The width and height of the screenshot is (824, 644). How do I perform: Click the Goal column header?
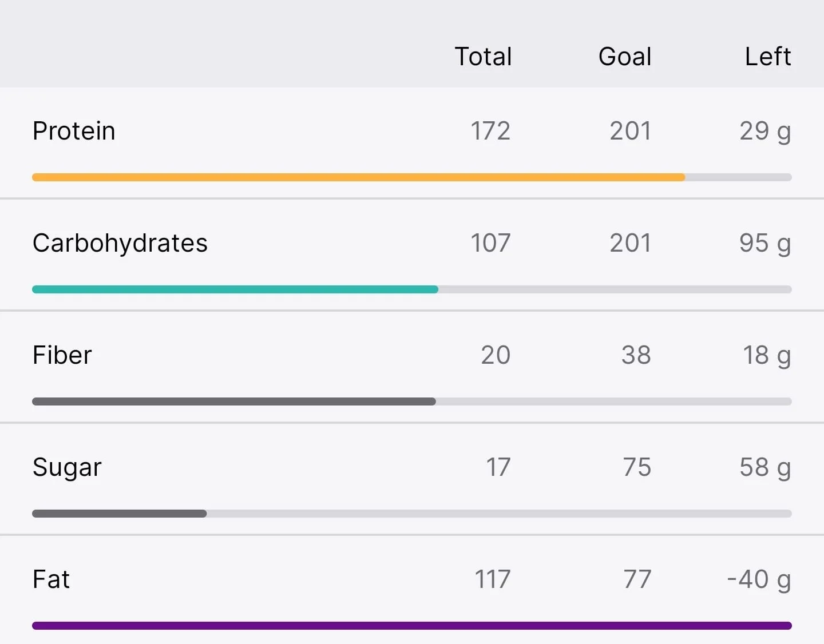tap(625, 57)
